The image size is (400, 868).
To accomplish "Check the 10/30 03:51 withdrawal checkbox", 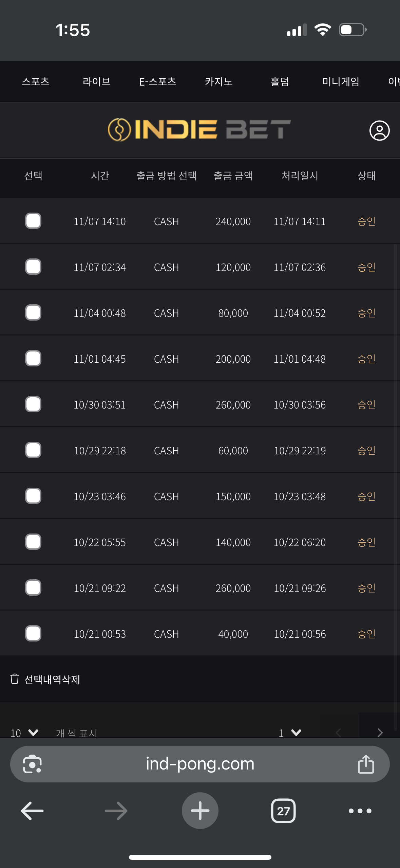I will click(33, 404).
